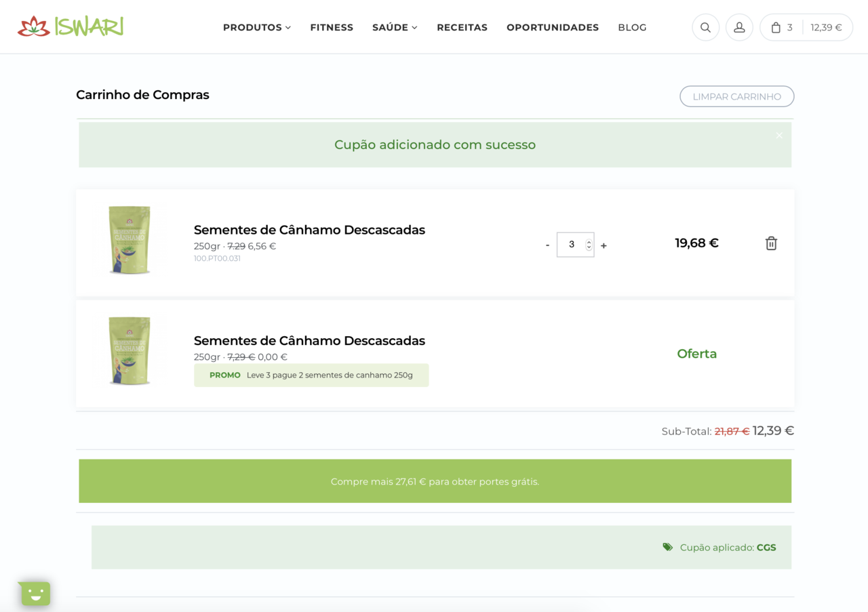Viewport: 868px width, 612px height.
Task: Open the search icon in the header
Action: coord(705,27)
